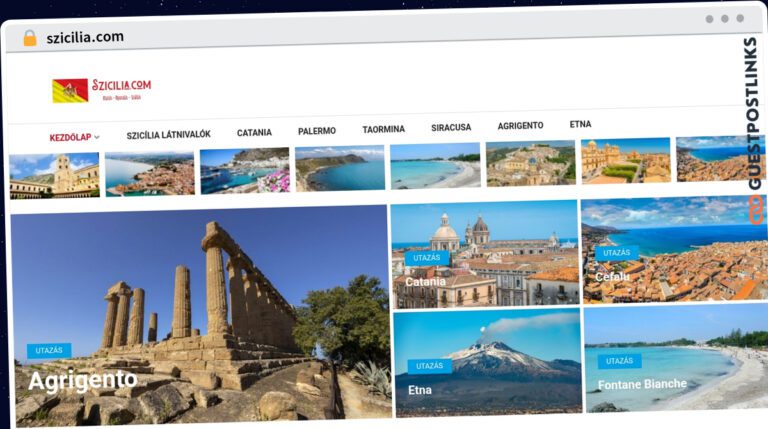Open the Etna article title
This screenshot has height=429, width=768.
[420, 390]
